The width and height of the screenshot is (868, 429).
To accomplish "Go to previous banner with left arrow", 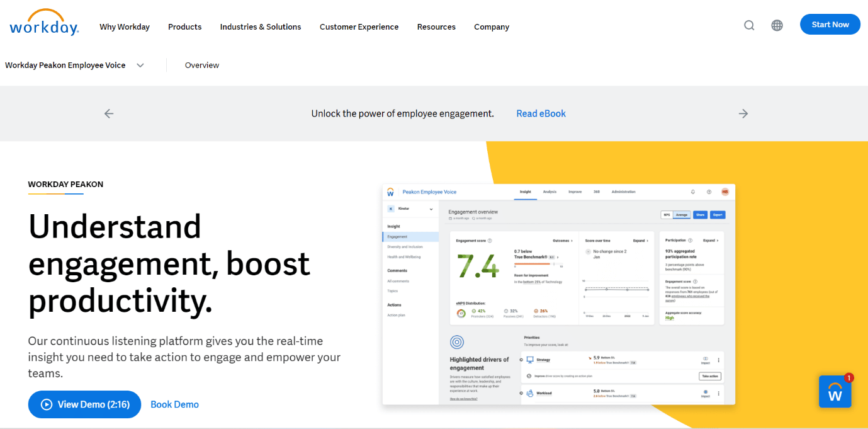I will [109, 113].
